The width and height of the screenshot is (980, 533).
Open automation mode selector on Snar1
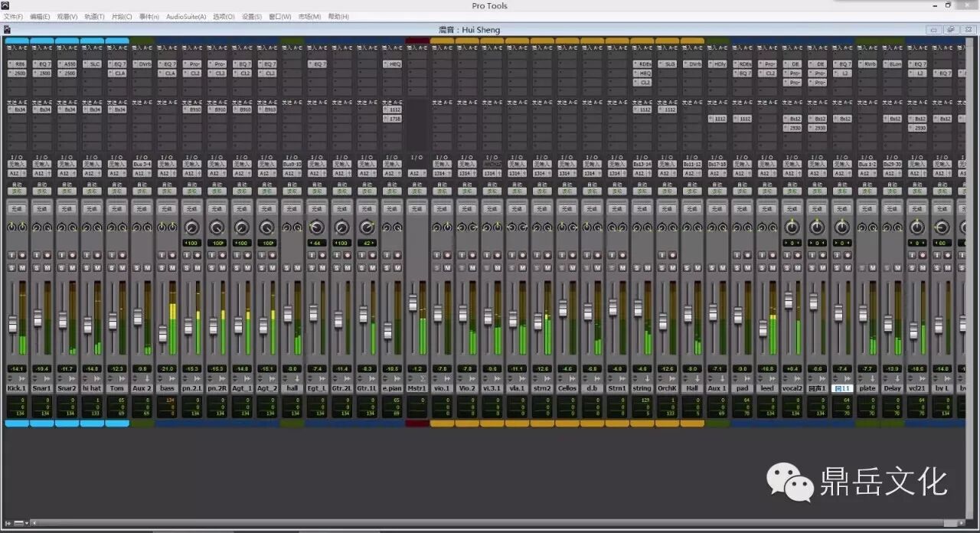point(42,191)
